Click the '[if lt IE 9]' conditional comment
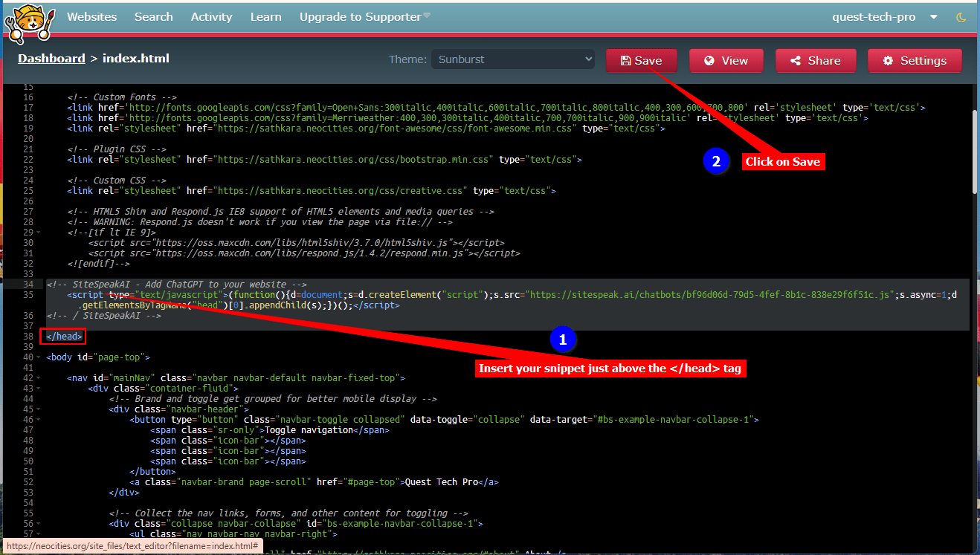980x555 pixels. tap(112, 233)
